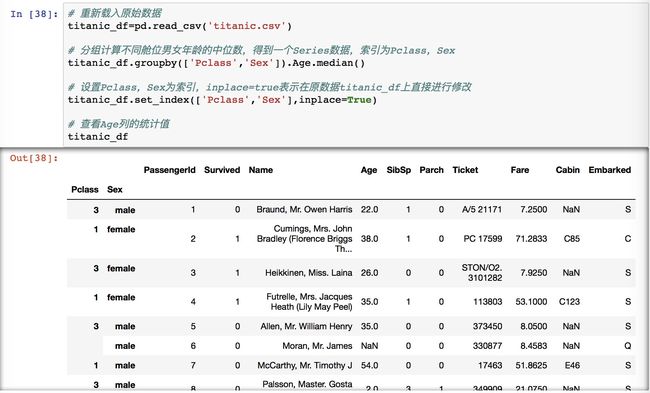Click the Pclass index header
Viewport: 650px width, 393px height.
click(85, 189)
